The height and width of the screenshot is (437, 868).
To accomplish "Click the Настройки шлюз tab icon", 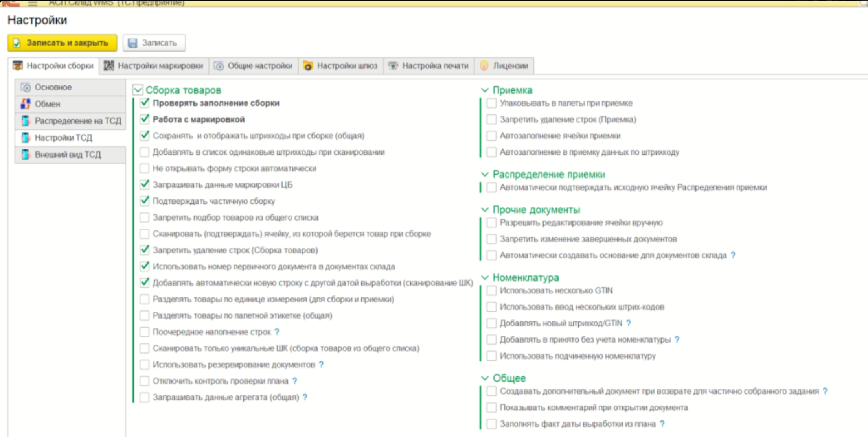I will tap(308, 66).
